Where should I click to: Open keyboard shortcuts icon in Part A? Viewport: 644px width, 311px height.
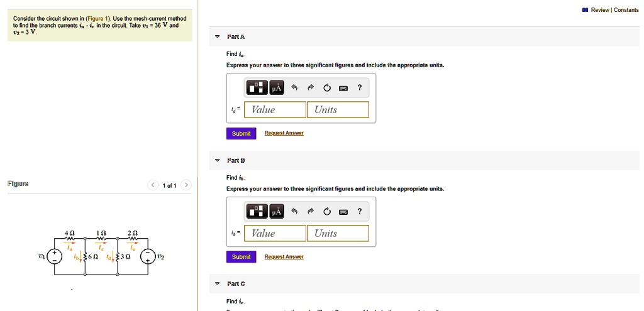(x=343, y=88)
